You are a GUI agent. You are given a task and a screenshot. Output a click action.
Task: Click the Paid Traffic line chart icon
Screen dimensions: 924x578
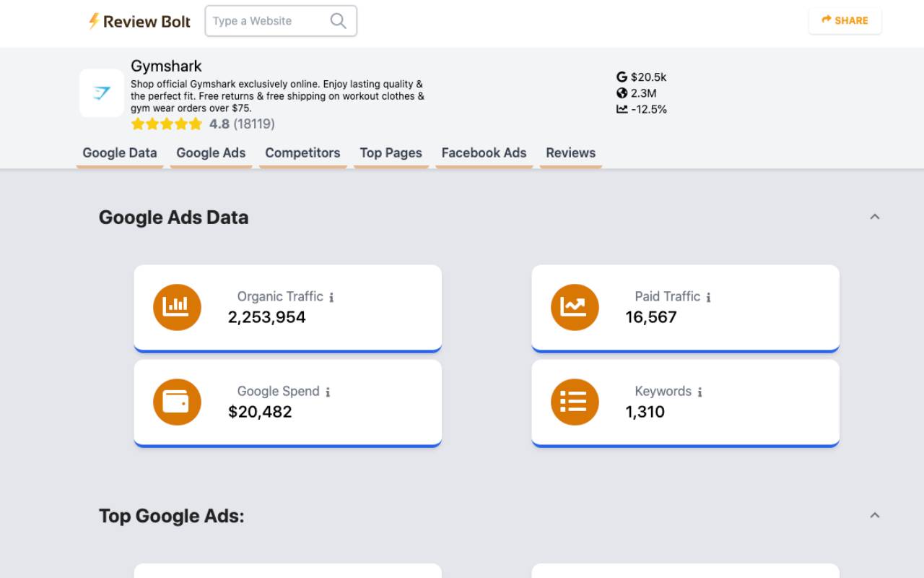(x=575, y=307)
